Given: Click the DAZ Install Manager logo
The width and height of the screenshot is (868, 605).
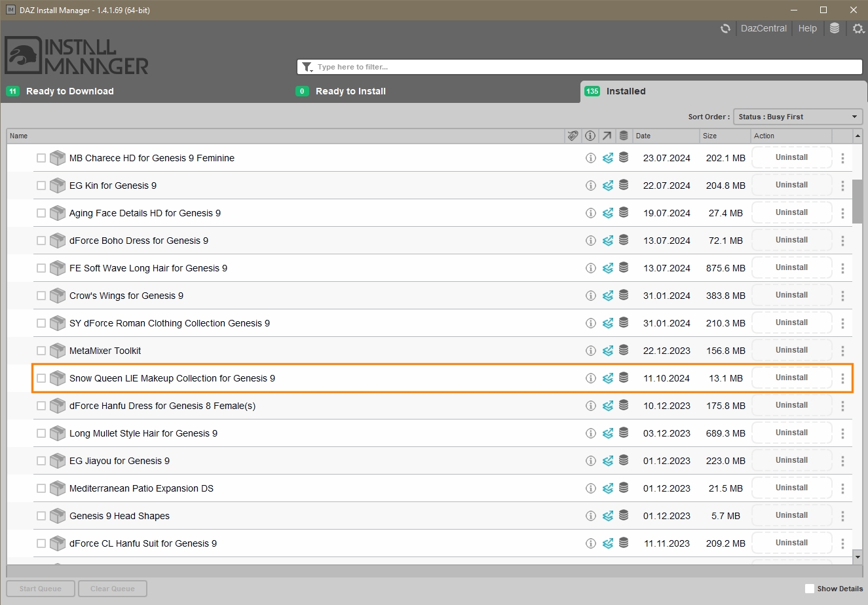Looking at the screenshot, I should [77, 56].
